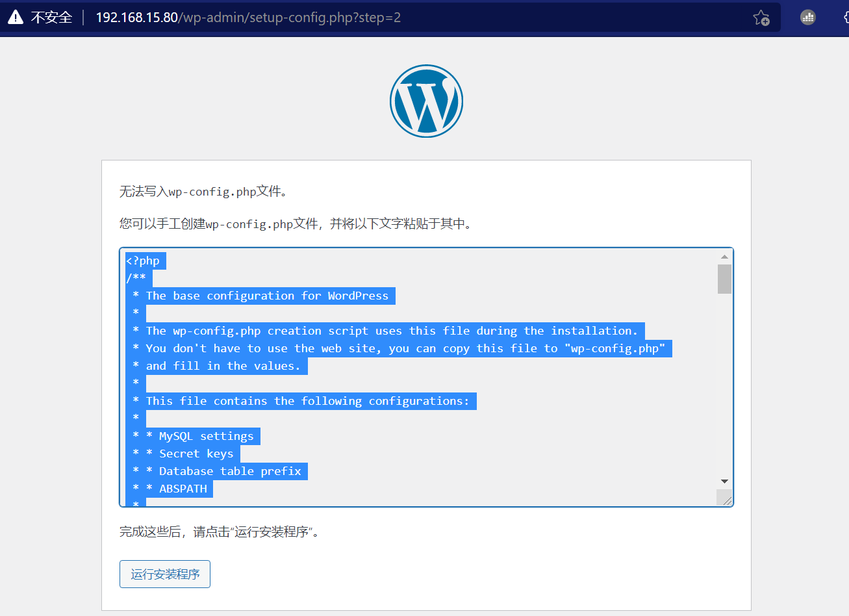Viewport: 849px width, 616px height.
Task: Click the 不安全 label in address bar
Action: point(51,18)
